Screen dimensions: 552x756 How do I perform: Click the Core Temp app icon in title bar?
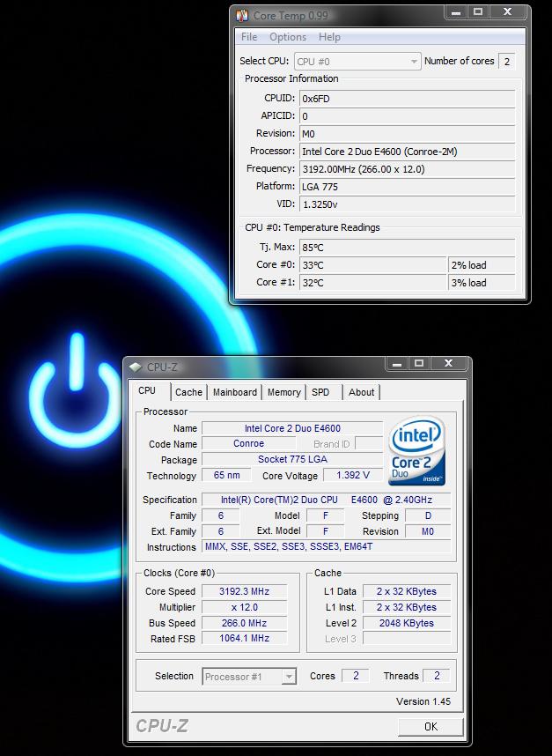click(x=242, y=16)
